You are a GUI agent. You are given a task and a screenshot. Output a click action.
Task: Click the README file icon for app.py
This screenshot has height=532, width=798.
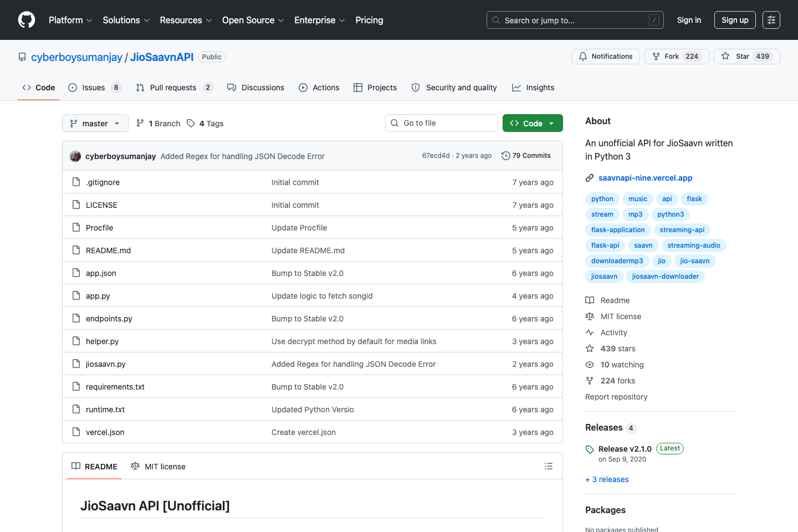(76, 296)
